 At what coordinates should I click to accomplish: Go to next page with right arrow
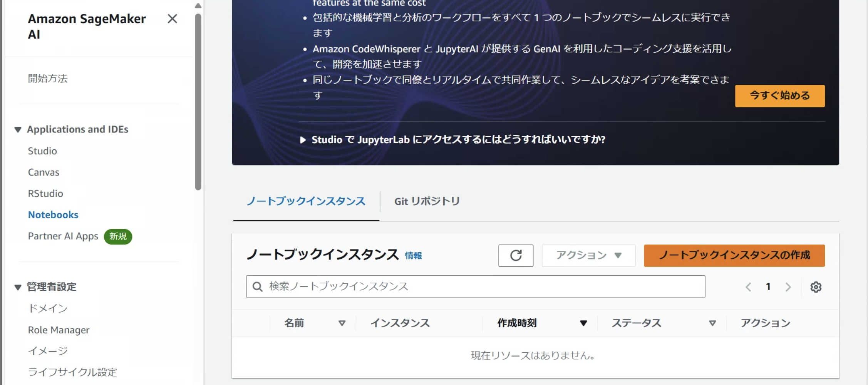click(789, 287)
